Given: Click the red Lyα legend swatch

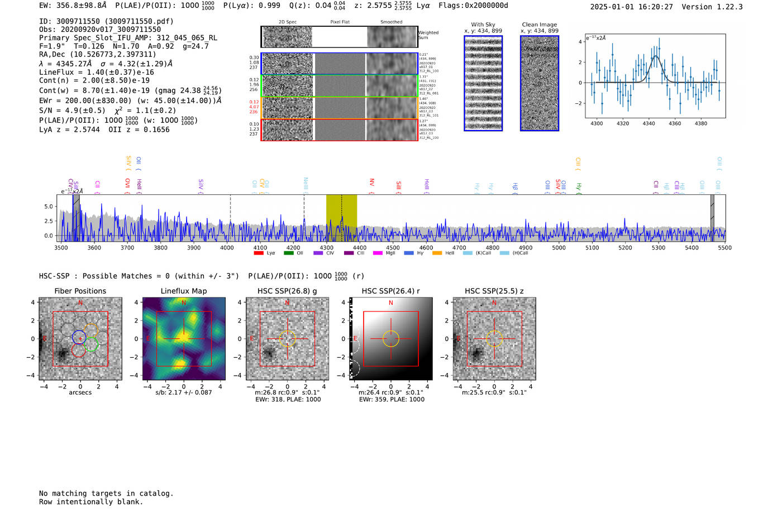Looking at the screenshot, I should click(x=259, y=253).
